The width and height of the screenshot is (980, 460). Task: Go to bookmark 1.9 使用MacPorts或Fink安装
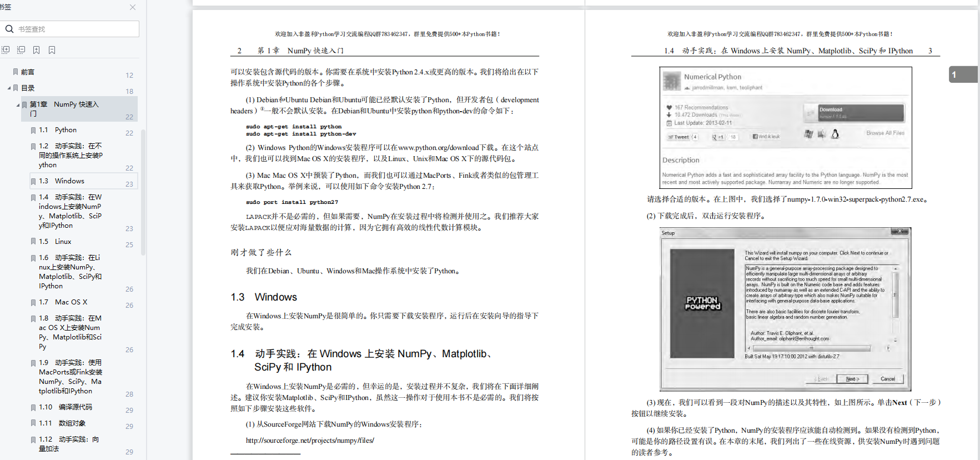click(71, 377)
